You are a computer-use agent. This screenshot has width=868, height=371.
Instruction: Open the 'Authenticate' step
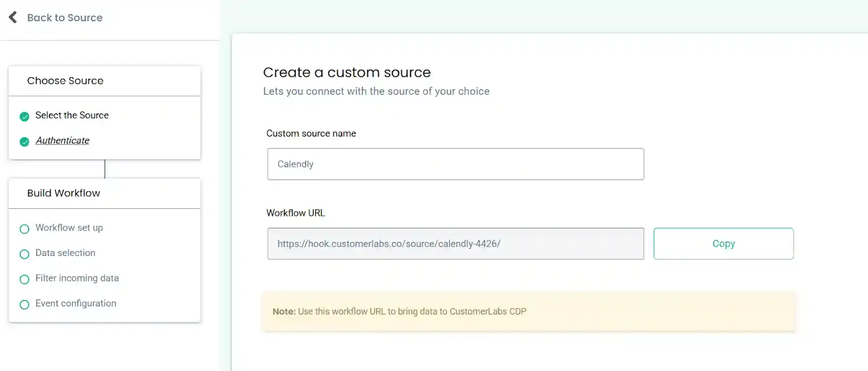(62, 140)
